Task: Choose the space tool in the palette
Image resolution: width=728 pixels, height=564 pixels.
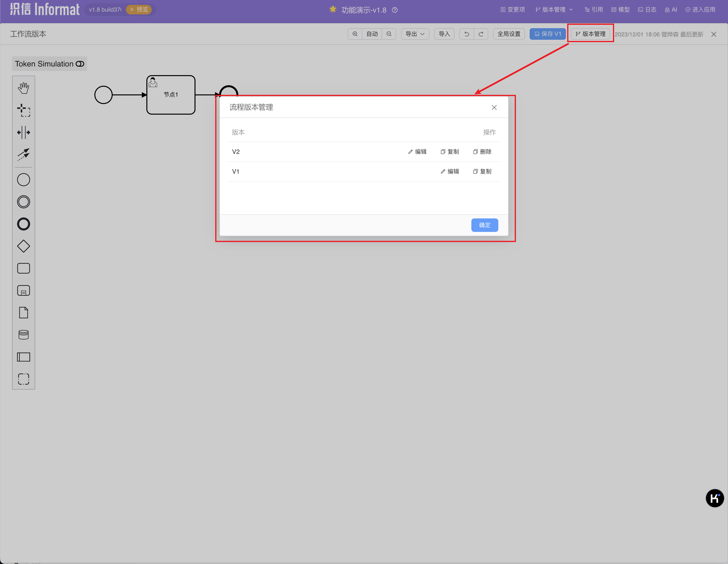Action: (x=23, y=132)
